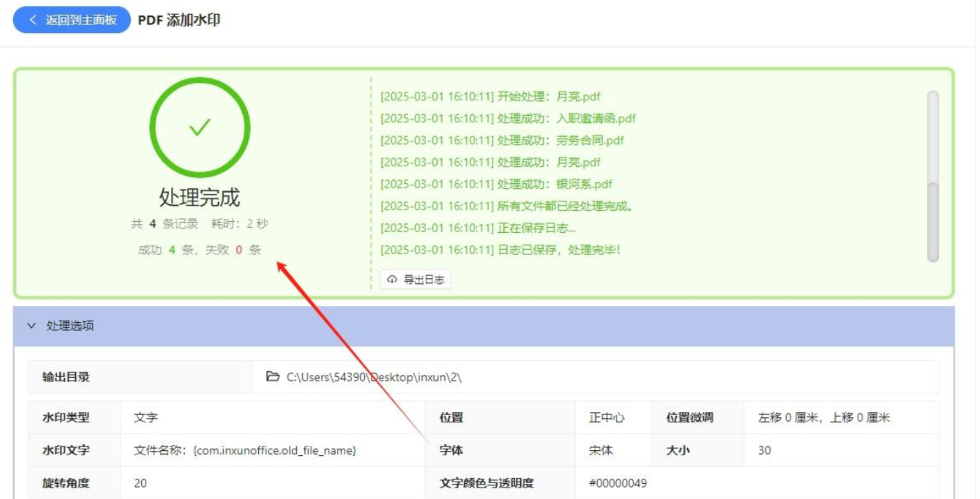
Task: Click the green checkmark completion icon
Action: click(x=199, y=127)
